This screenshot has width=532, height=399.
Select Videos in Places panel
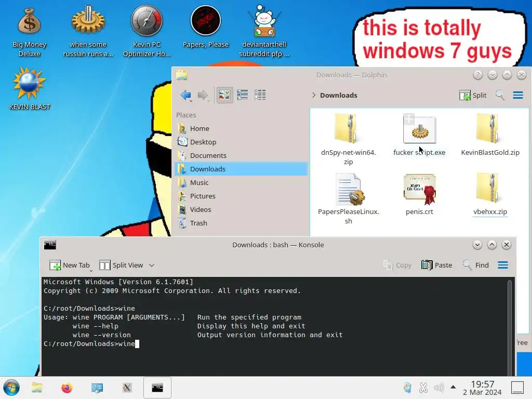[x=241, y=210]
